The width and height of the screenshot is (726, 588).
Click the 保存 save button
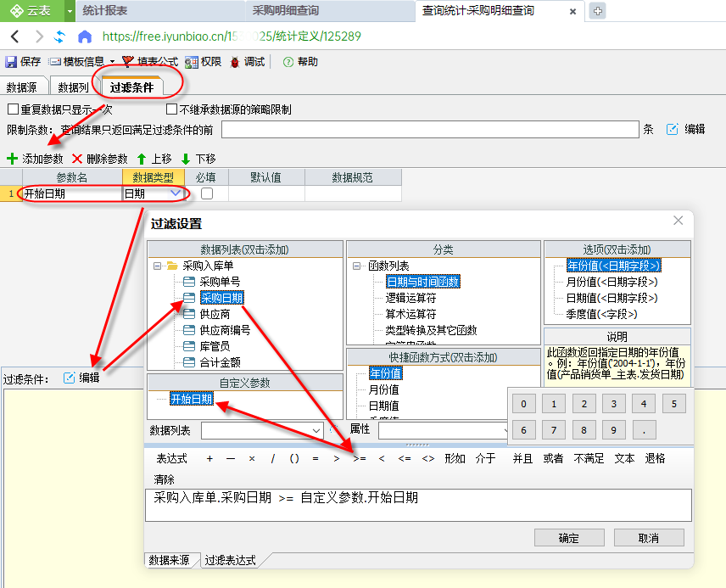(23, 62)
